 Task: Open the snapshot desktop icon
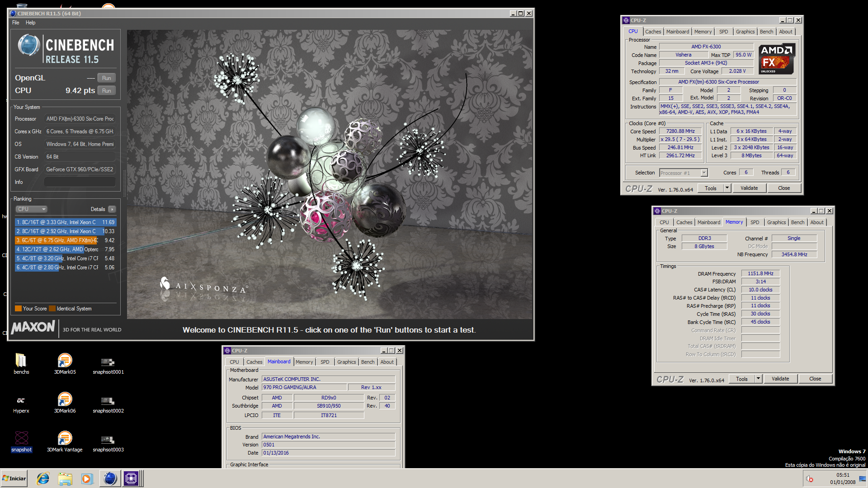(x=21, y=441)
